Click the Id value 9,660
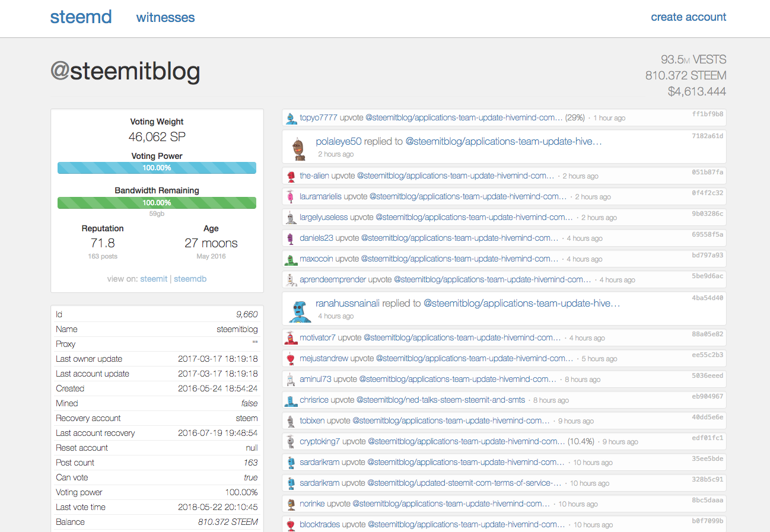The height and width of the screenshot is (532, 770). (247, 314)
